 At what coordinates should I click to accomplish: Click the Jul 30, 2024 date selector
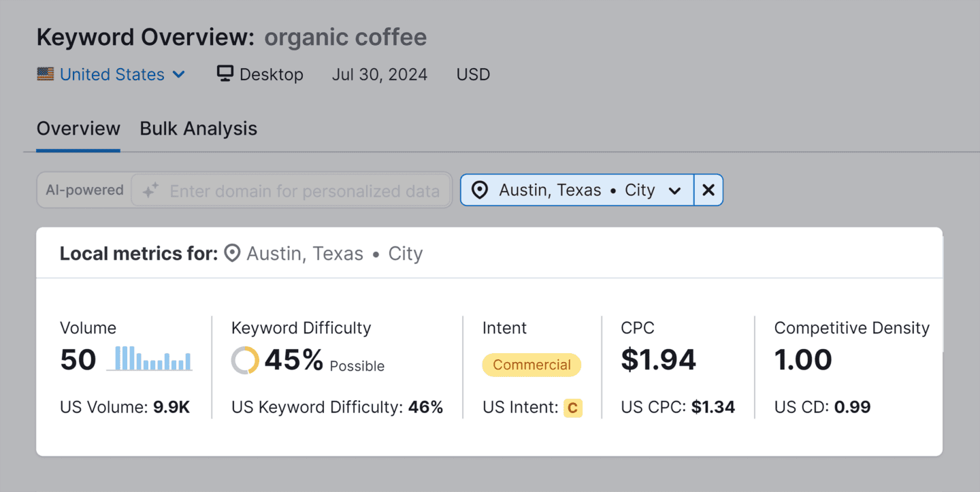tap(379, 74)
